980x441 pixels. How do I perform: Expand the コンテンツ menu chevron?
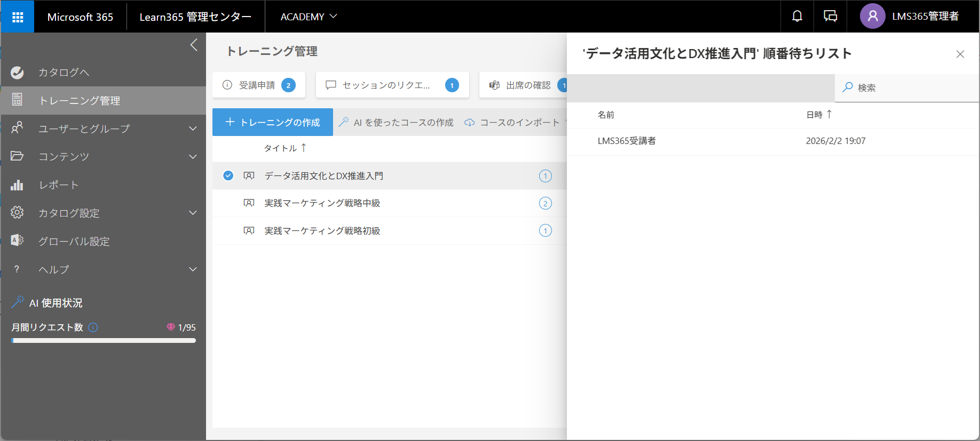193,157
